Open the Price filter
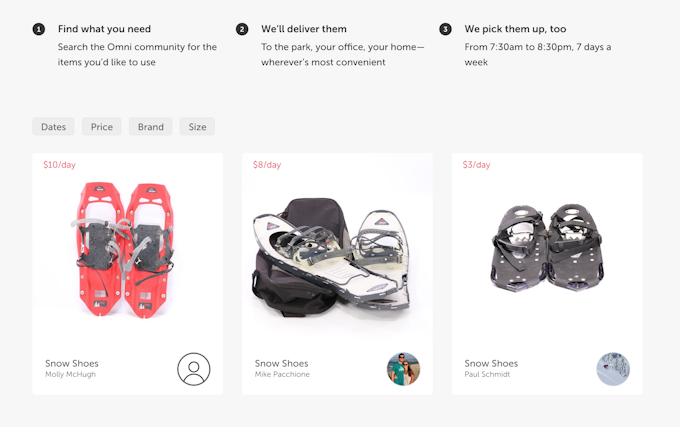The width and height of the screenshot is (680, 427). 102,127
